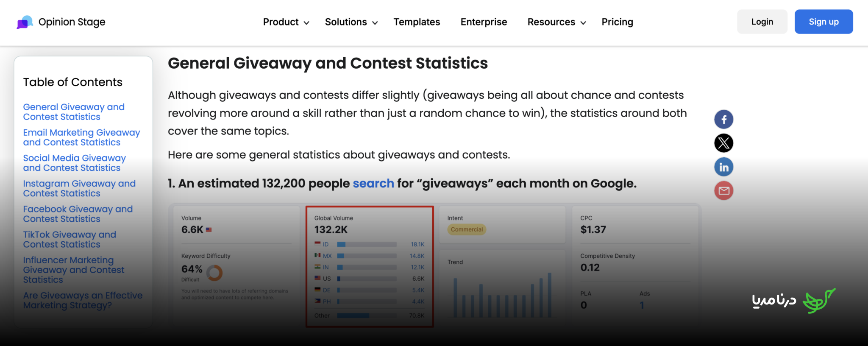This screenshot has width=868, height=346.
Task: Jump to Email Marketing Giveaway and Contest Statistics
Action: point(81,137)
